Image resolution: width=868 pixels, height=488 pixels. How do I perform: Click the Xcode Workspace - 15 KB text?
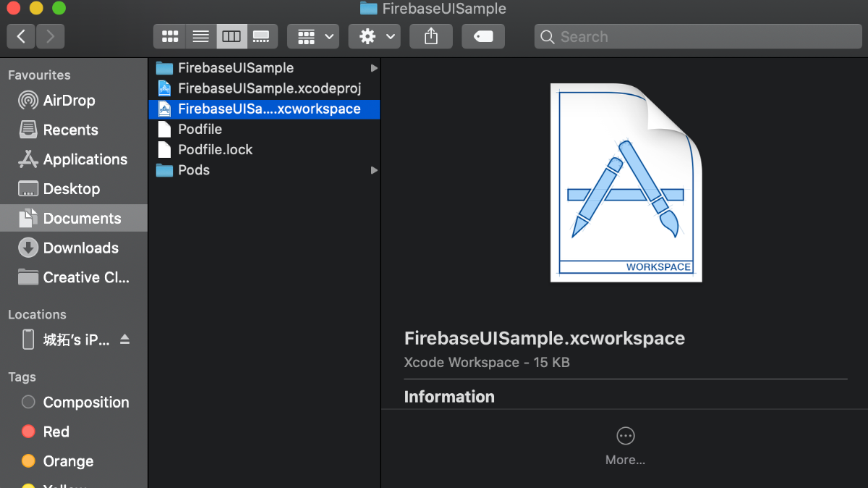pos(487,362)
